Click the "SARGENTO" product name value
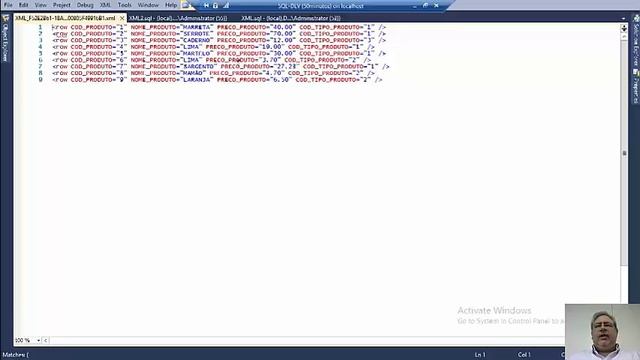Viewport: 640px width, 360px height. pos(199,66)
